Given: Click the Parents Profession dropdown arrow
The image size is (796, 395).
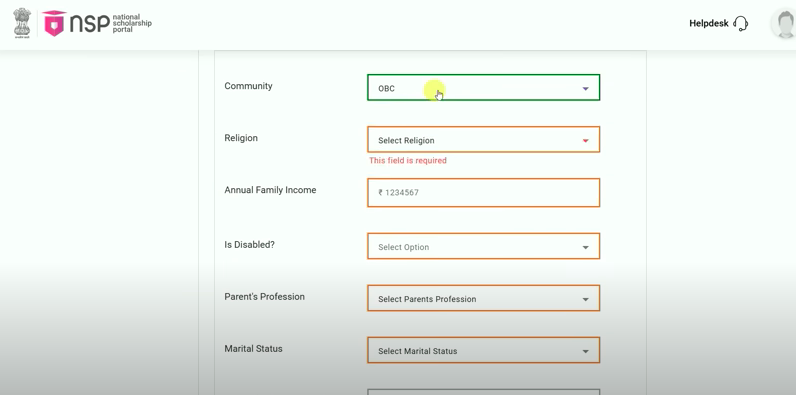Looking at the screenshot, I should tap(585, 300).
